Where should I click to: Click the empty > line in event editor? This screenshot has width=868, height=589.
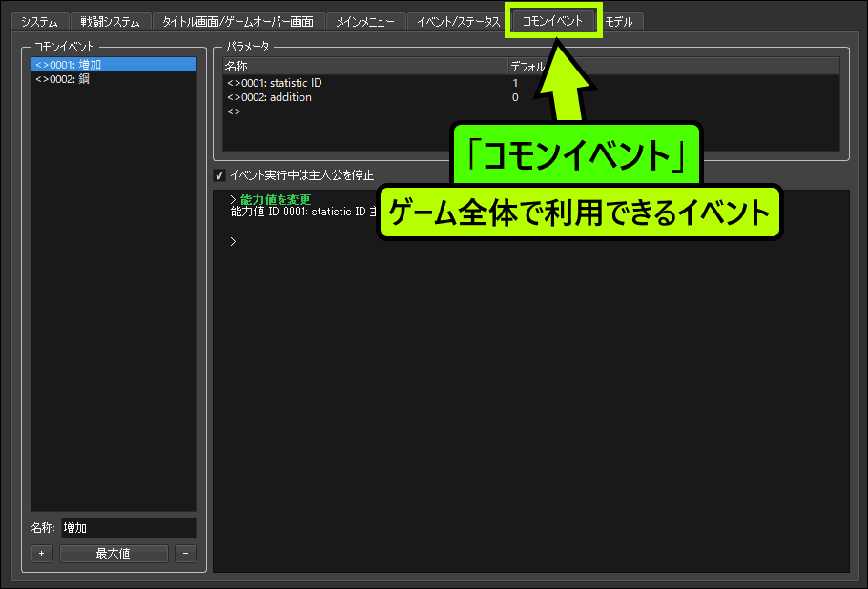point(233,242)
